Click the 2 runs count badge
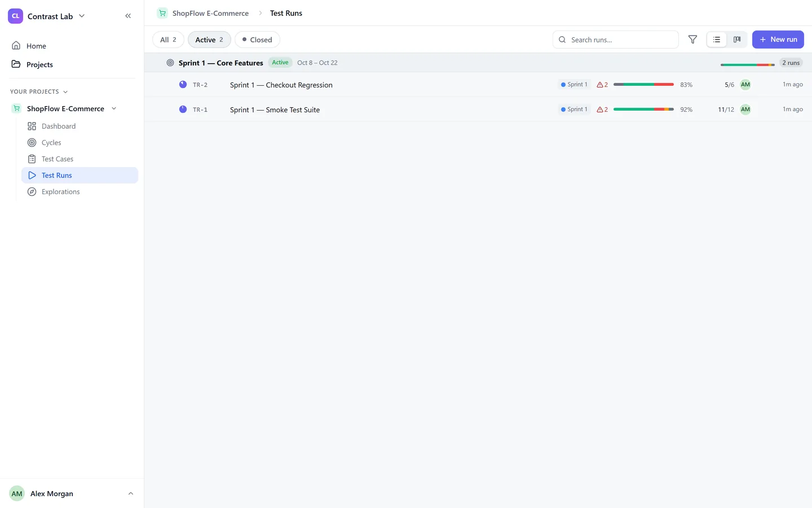Image resolution: width=812 pixels, height=508 pixels. click(791, 63)
